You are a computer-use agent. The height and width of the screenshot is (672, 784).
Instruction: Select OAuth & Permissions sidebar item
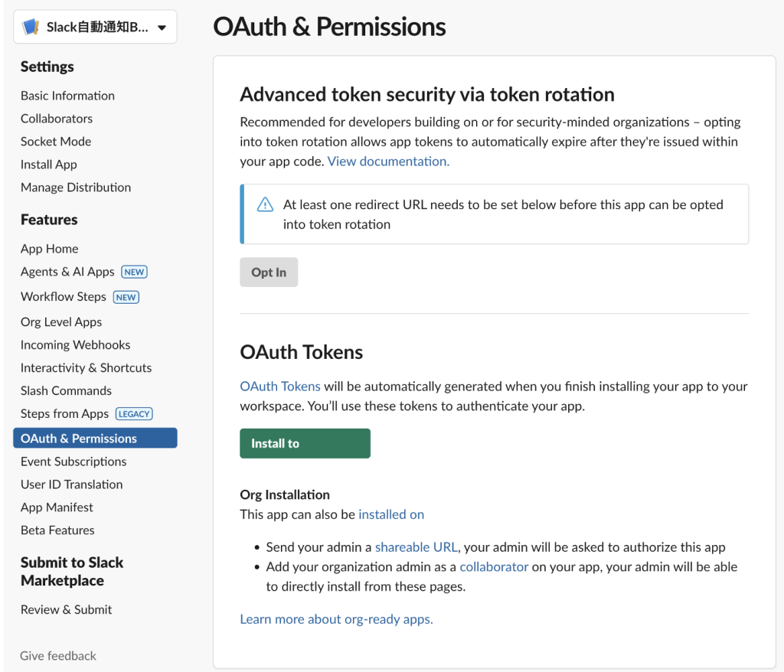[x=95, y=438]
